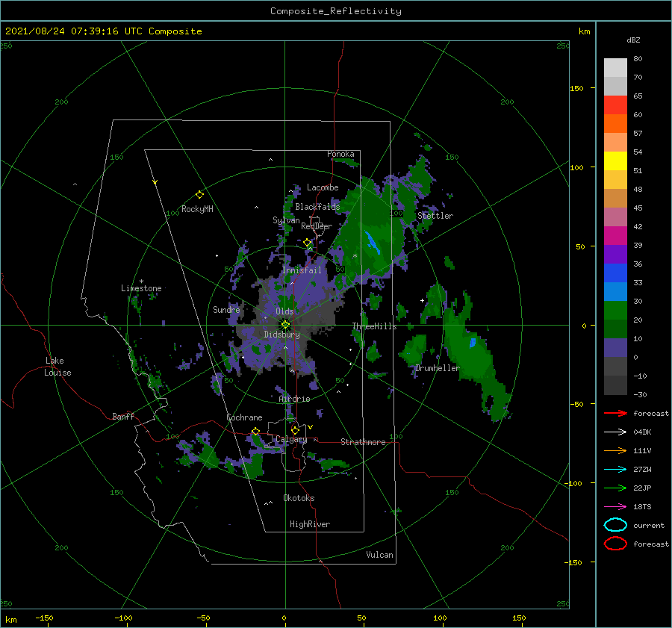Select the green 20 dBZ color swatch
The height and width of the screenshot is (628, 672).
click(x=615, y=329)
